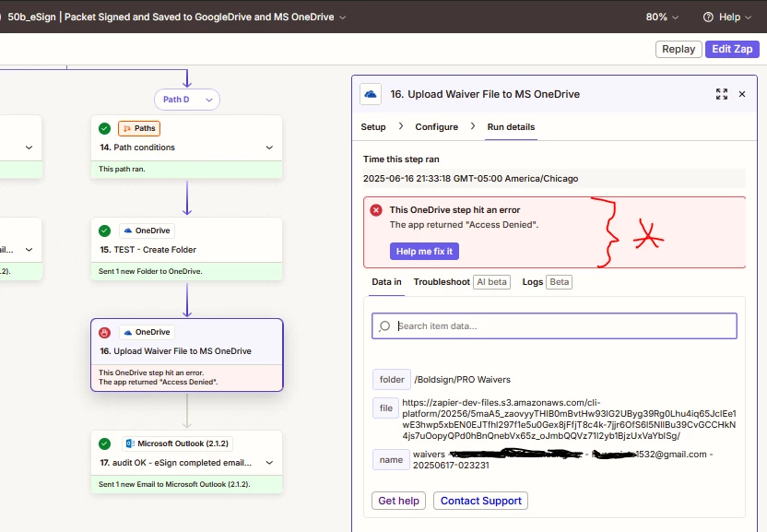Click the /Boldsign/PRO Waivers folder value
Screen dimensions: 767x532
pyautogui.click(x=462, y=380)
